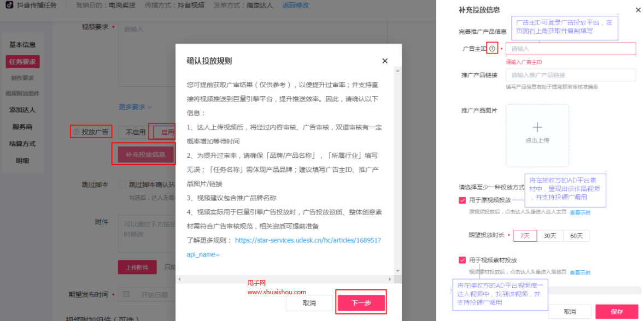Close the 确认投放规则 dialog
Image resolution: width=644 pixels, height=321 pixels.
click(x=385, y=61)
